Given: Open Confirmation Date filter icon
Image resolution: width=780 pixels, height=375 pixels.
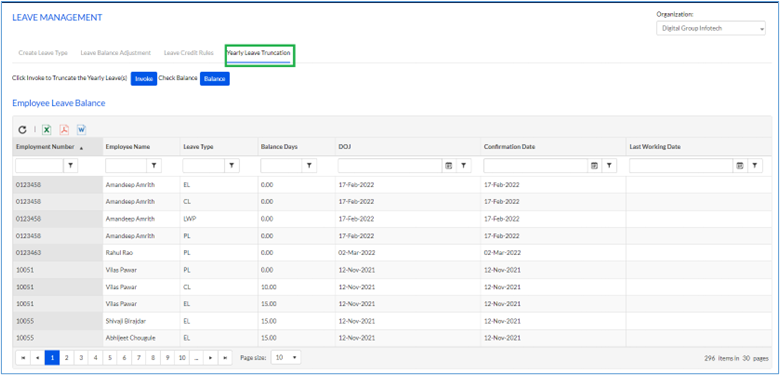Looking at the screenshot, I should [x=609, y=166].
